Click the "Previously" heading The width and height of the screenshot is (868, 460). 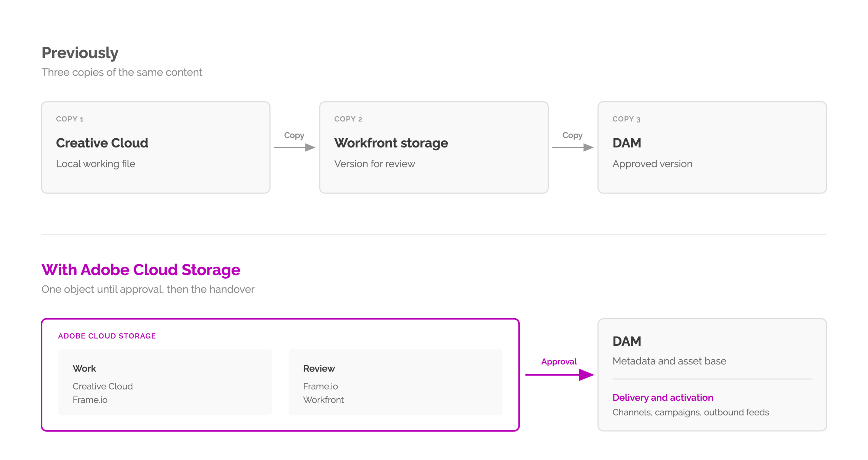(80, 53)
